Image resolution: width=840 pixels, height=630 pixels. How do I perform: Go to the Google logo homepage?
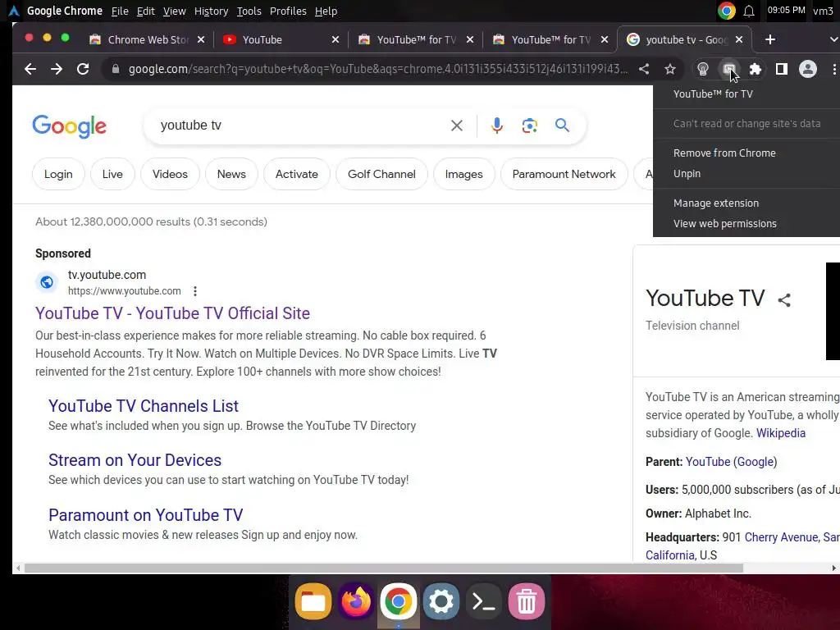coord(70,126)
